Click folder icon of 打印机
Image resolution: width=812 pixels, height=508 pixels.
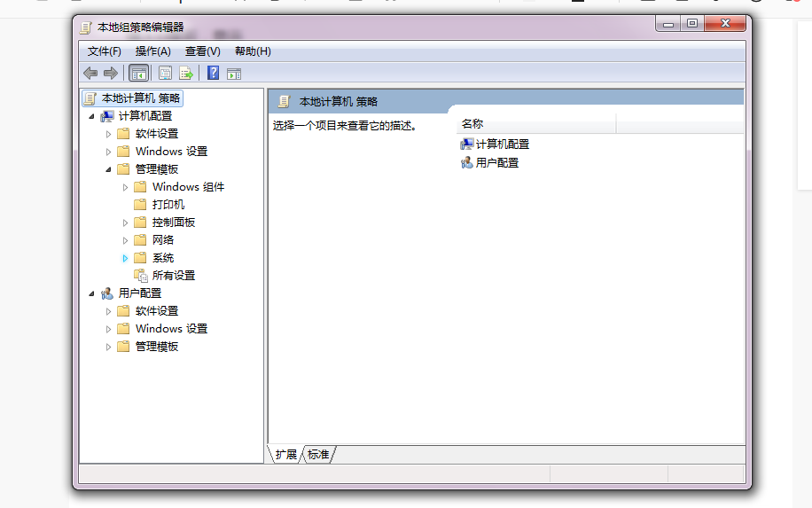140,205
